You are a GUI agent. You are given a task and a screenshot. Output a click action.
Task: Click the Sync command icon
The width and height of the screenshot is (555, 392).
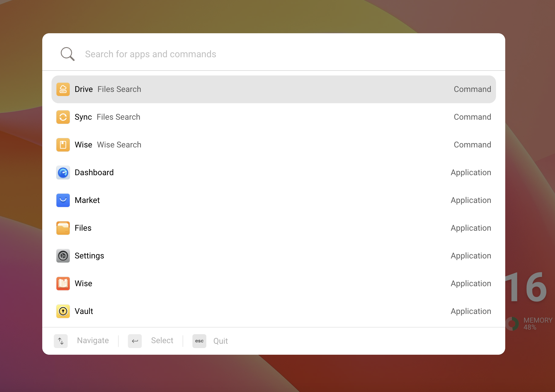(63, 117)
